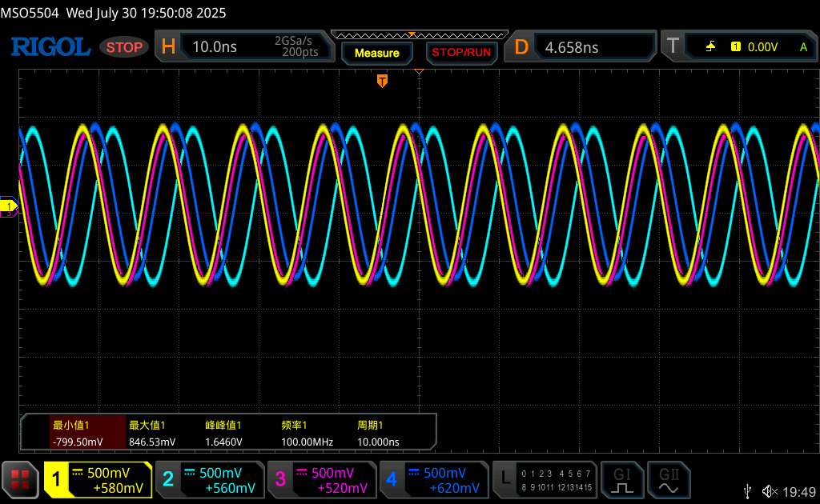
Task: Open delay D 4.658ns setting
Action: pos(581,47)
